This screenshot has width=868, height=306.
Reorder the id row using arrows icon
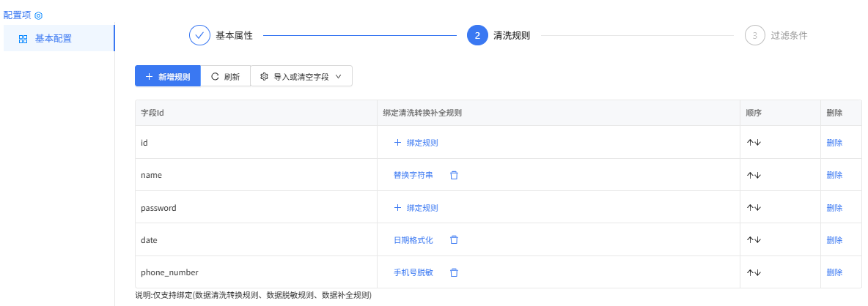[754, 143]
